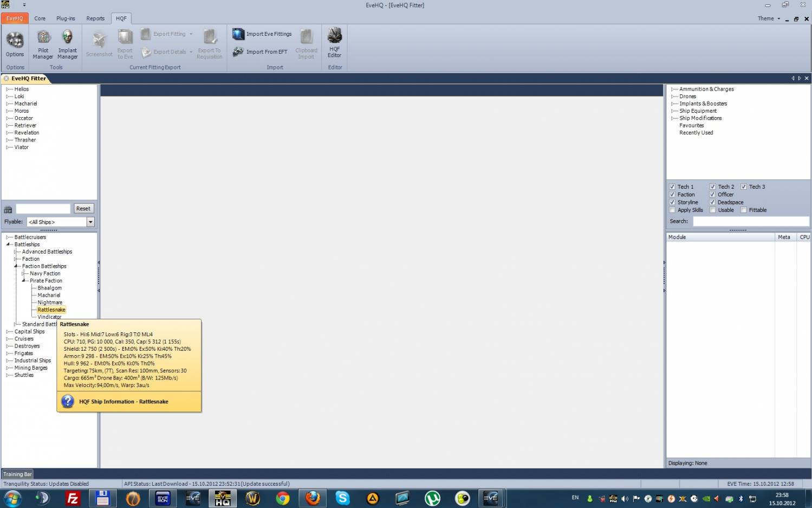Toggle the Tech 3 checkbox
The width and height of the screenshot is (812, 508).
[x=744, y=187]
